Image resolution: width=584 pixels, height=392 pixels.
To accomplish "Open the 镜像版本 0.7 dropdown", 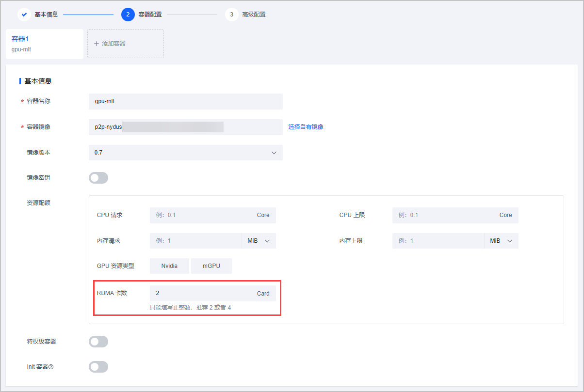I will click(x=185, y=153).
